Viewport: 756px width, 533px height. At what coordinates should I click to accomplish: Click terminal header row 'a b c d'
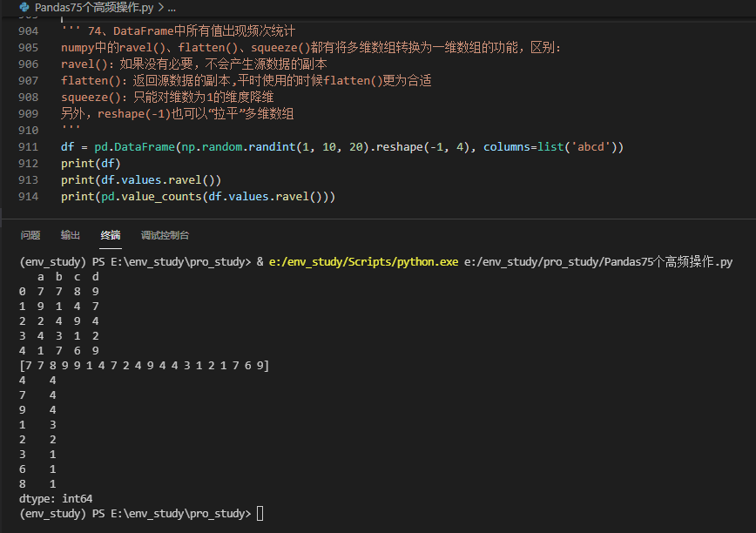click(68, 277)
